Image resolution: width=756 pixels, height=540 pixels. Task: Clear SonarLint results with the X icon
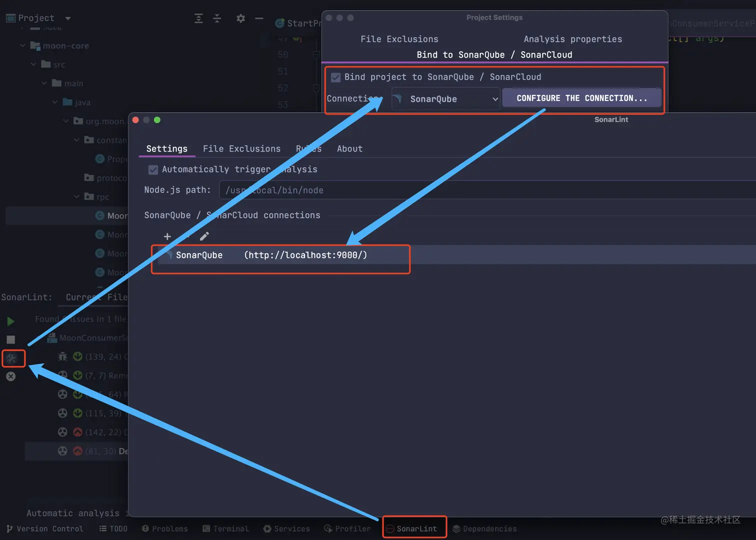point(10,376)
